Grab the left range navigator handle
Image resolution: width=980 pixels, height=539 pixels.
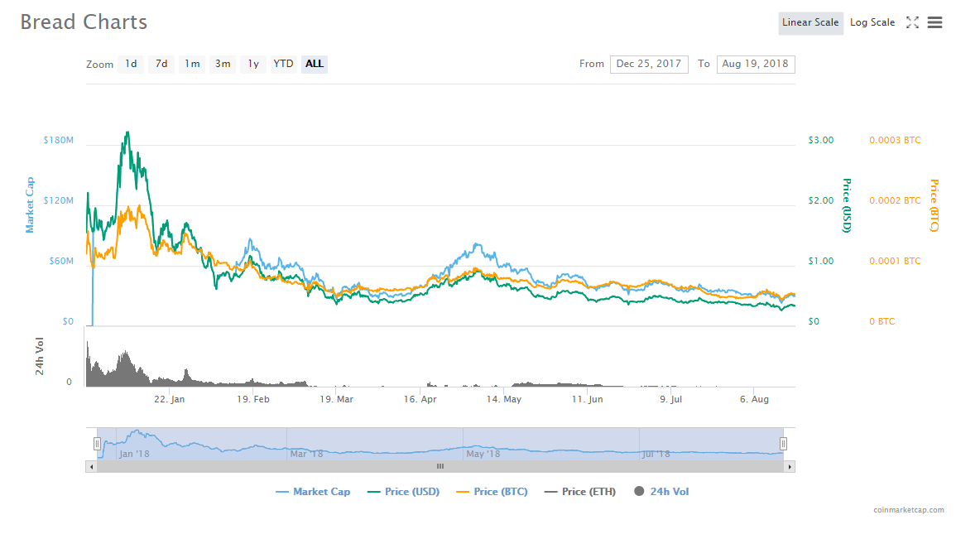point(97,444)
